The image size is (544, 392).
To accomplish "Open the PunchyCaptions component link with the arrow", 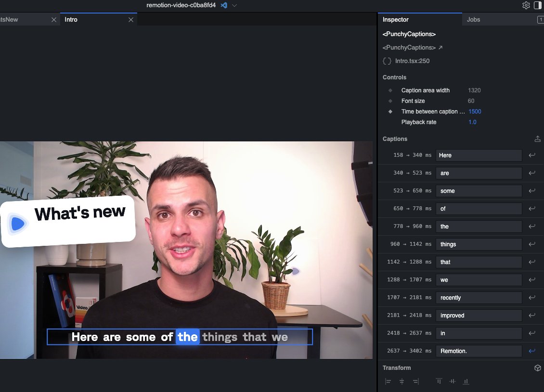I will point(413,48).
